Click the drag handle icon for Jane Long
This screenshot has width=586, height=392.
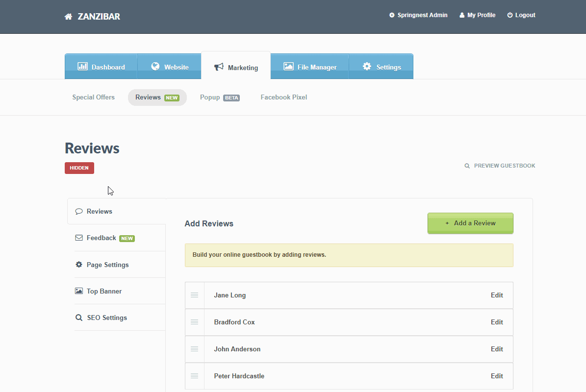tap(194, 295)
